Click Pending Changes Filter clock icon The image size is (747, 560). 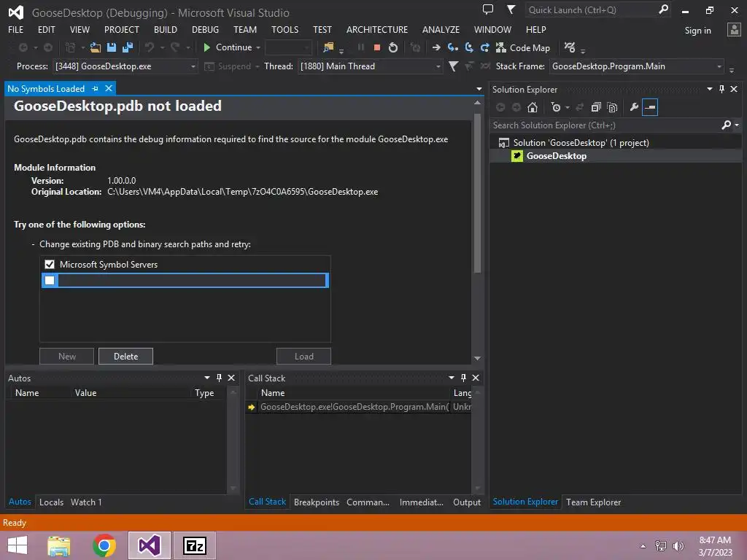[555, 108]
